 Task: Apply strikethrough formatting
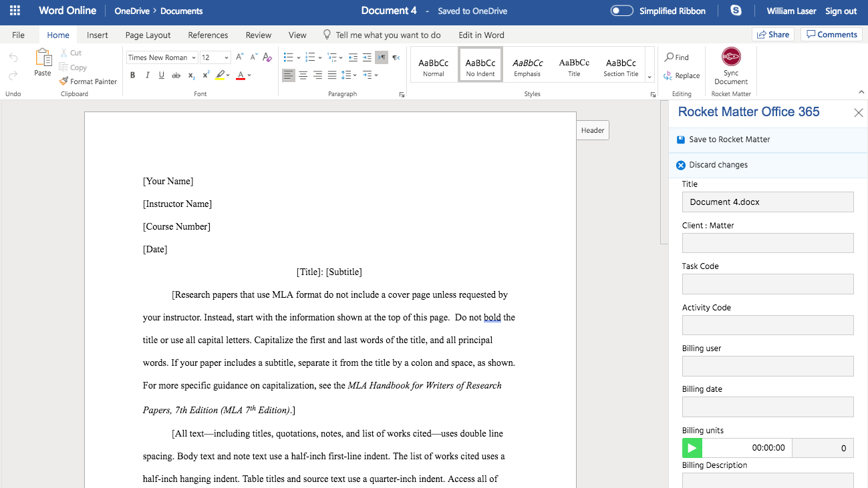(x=176, y=75)
